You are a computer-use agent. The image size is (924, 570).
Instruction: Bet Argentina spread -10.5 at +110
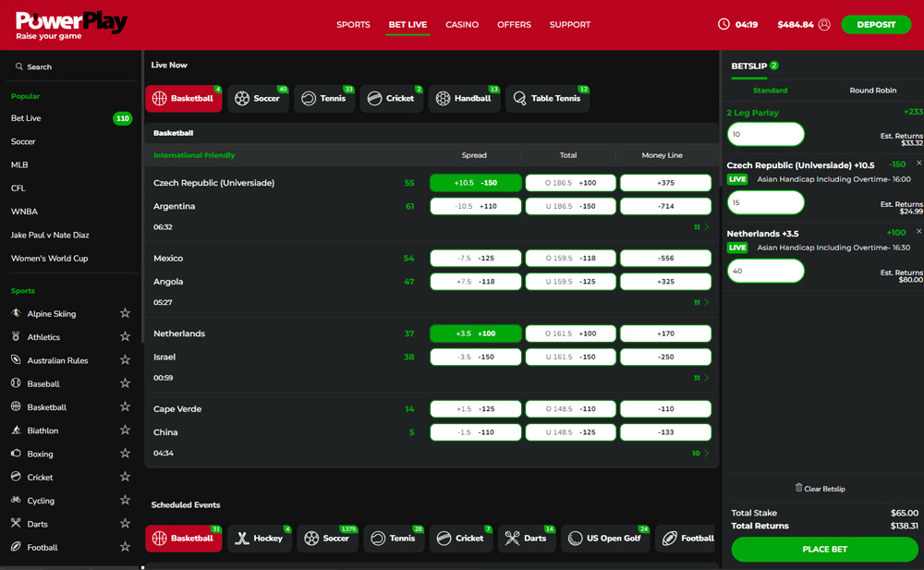pyautogui.click(x=476, y=206)
